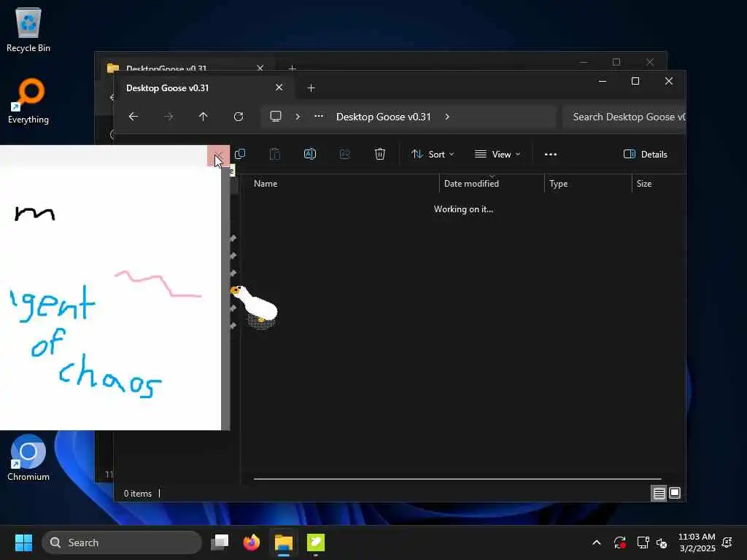Open the See more ellipsis menu

pos(551,155)
